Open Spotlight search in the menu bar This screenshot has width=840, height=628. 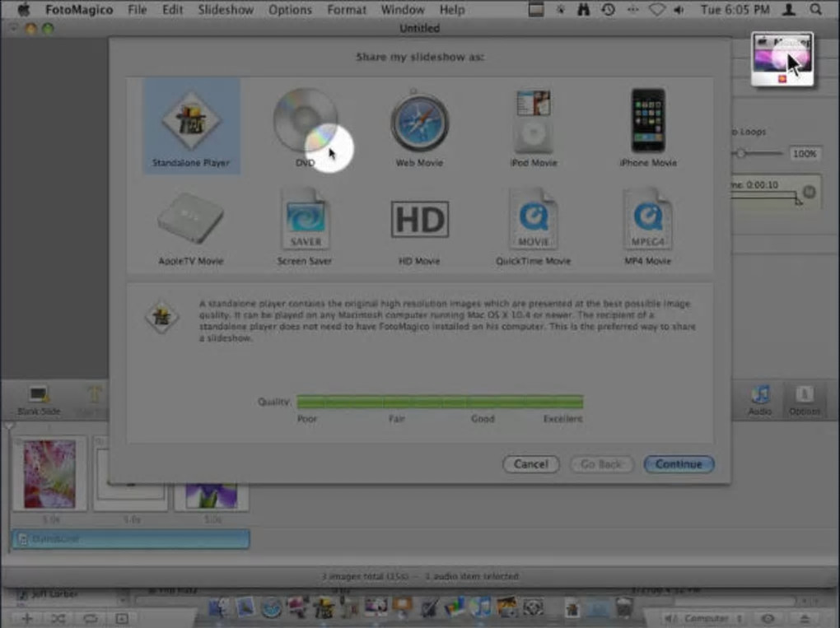click(815, 10)
